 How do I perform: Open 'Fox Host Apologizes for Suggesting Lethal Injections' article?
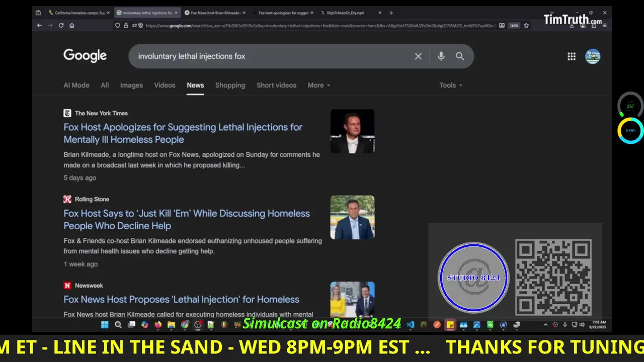click(x=183, y=133)
